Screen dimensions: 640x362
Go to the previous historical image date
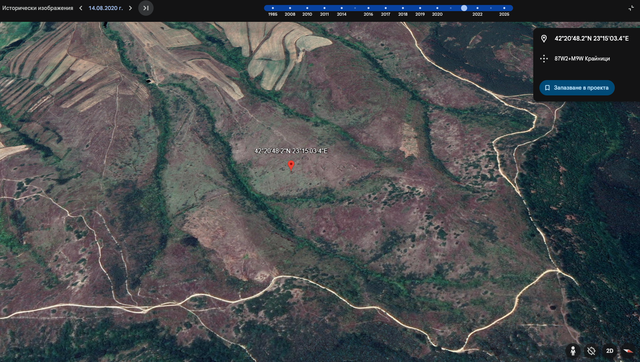click(x=81, y=8)
